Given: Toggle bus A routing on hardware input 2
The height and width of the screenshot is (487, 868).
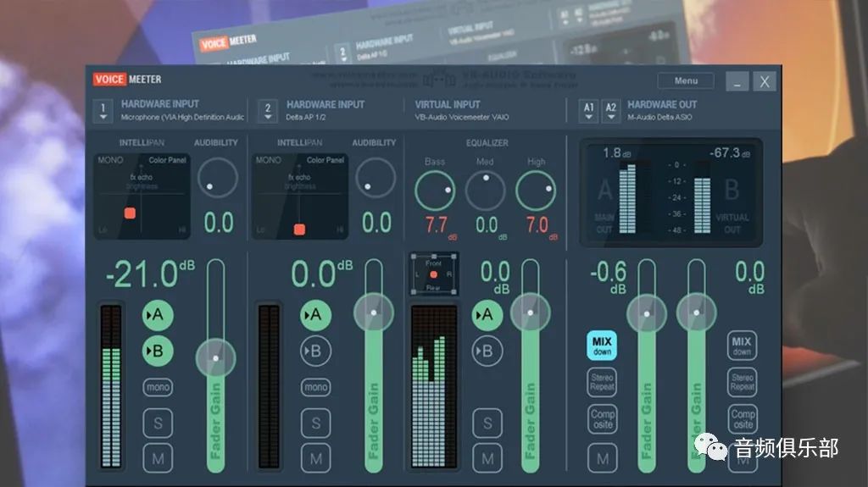Looking at the screenshot, I should [315, 315].
